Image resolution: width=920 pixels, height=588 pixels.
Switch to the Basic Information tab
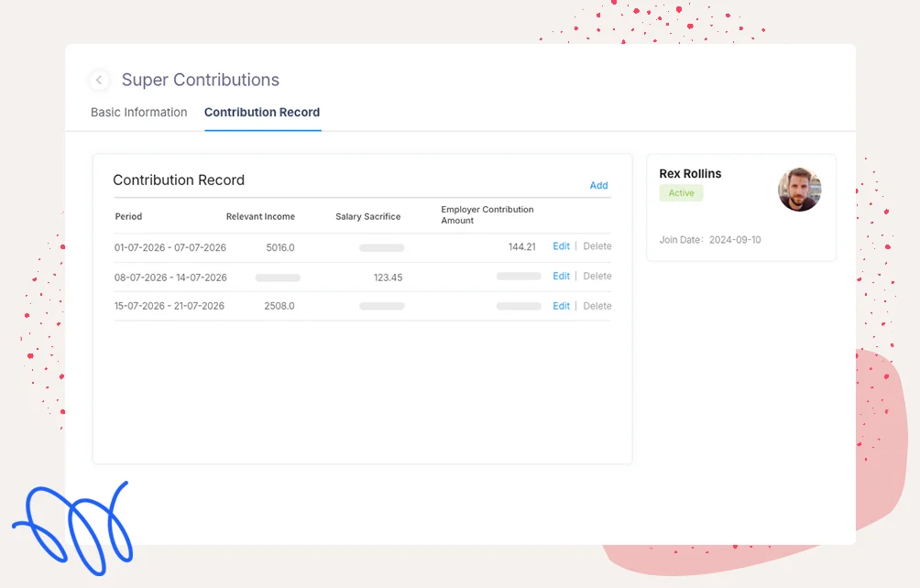[138, 113]
